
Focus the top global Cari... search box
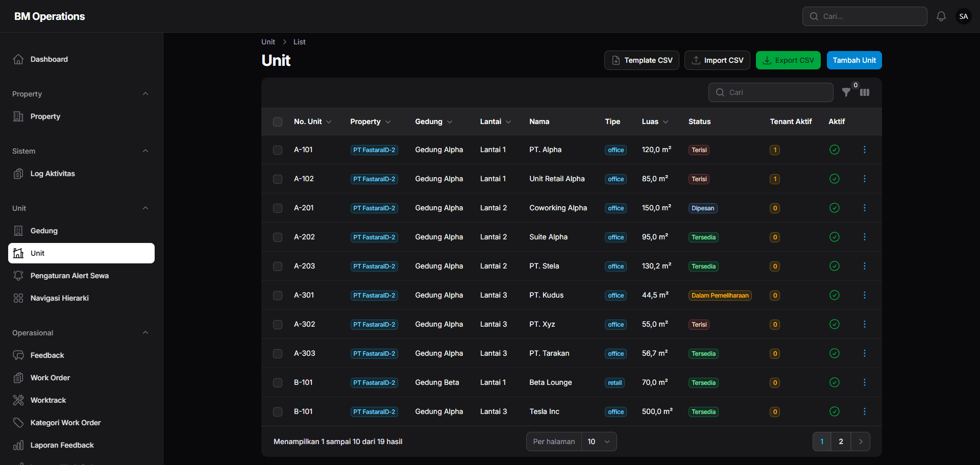(x=865, y=16)
